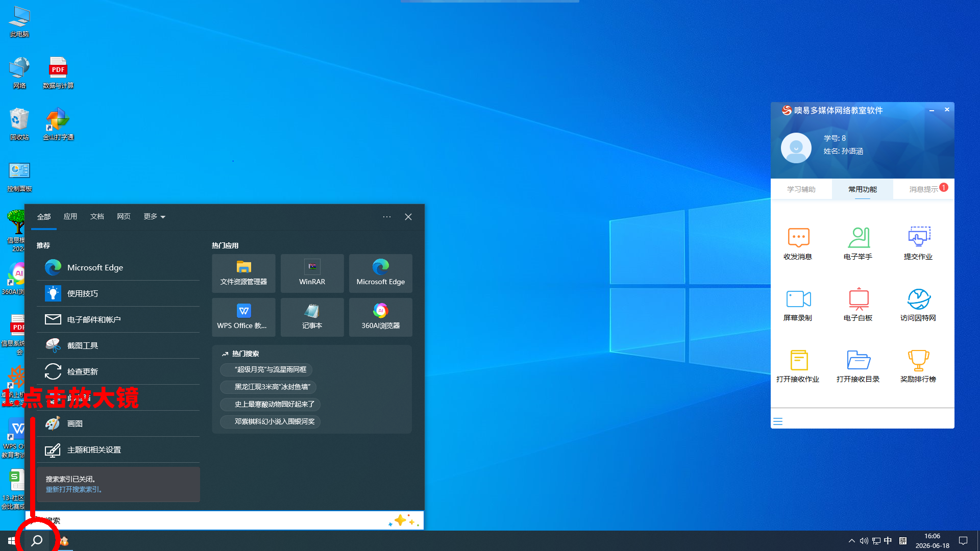
Task: Click the Windows Start button
Action: click(11, 541)
